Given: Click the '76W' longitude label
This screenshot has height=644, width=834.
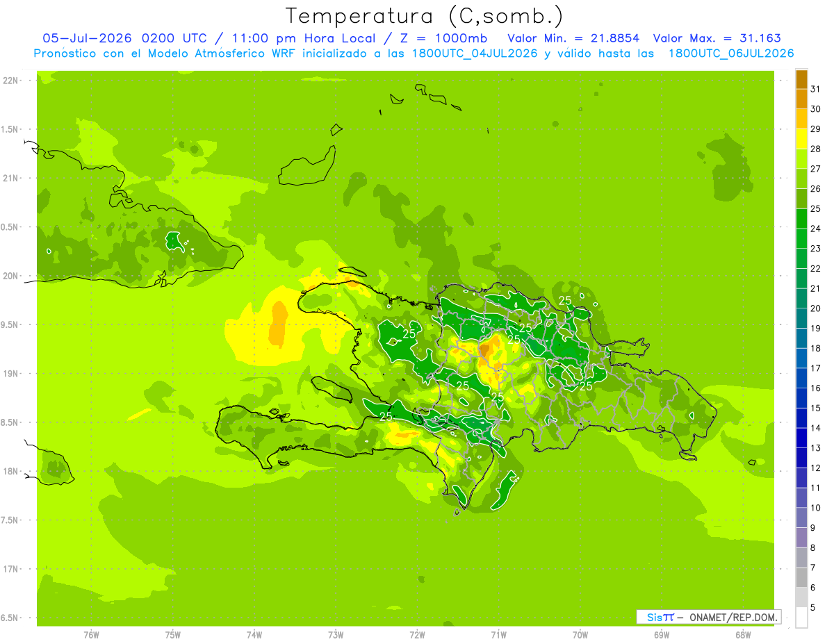Looking at the screenshot, I should [x=91, y=635].
